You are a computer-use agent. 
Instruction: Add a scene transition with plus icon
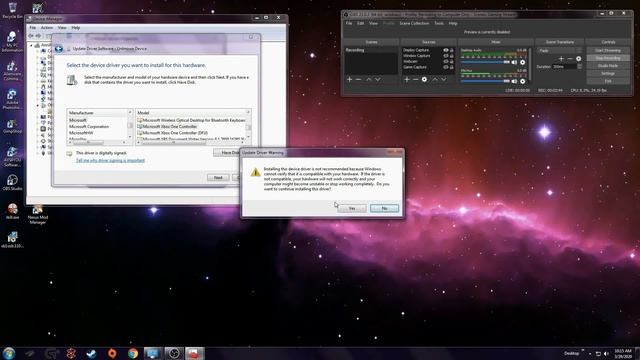point(561,59)
